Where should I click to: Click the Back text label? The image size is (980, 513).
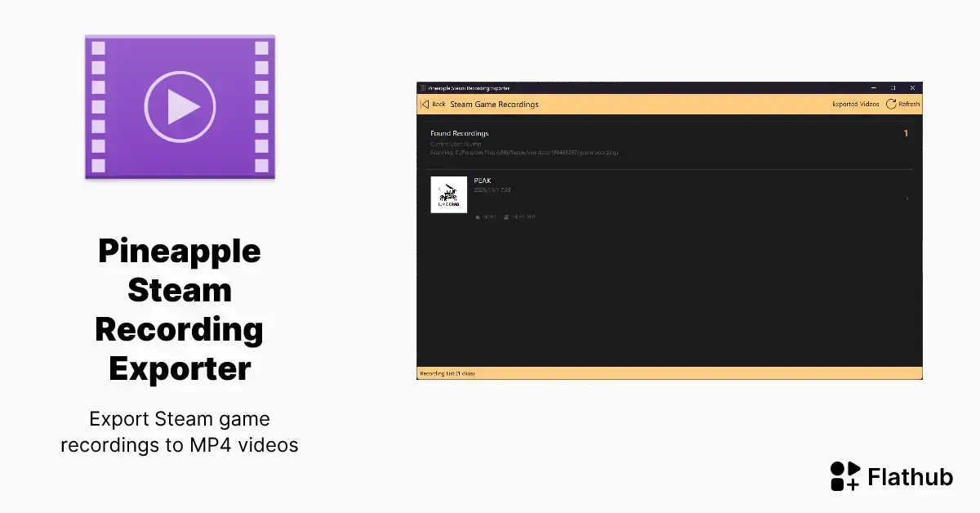point(439,105)
